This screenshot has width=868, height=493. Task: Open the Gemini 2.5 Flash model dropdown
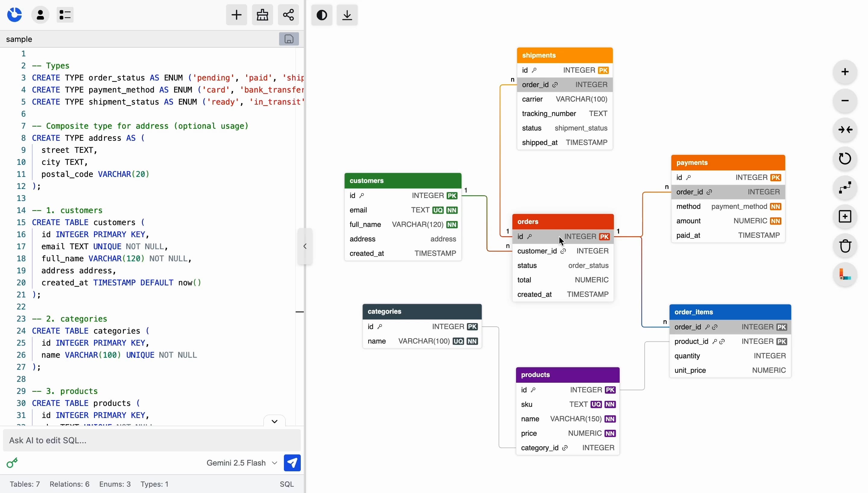[241, 463]
